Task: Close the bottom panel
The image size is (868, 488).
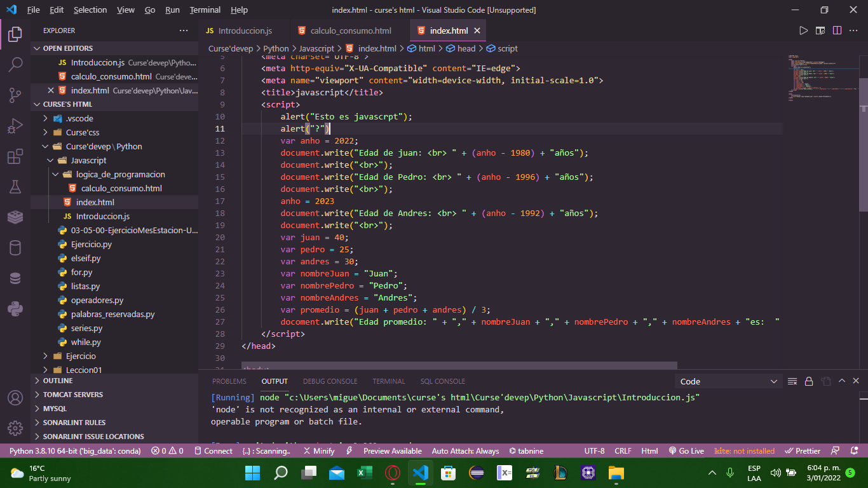Action: tap(857, 381)
